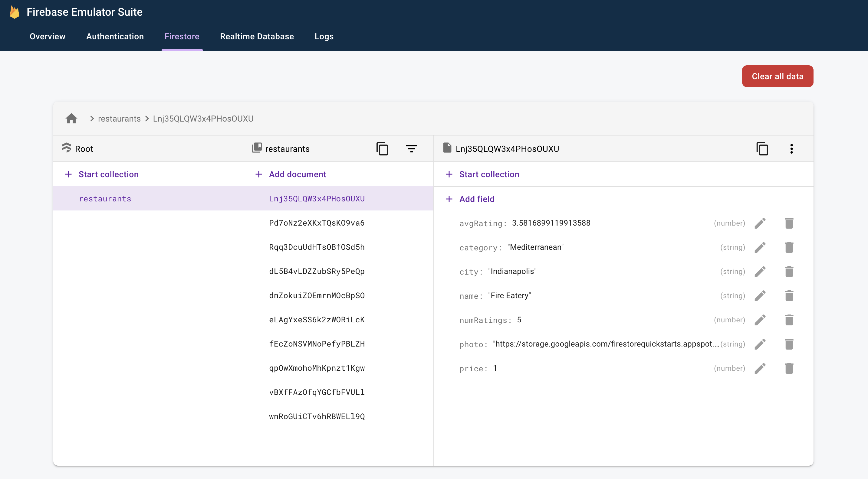The width and height of the screenshot is (868, 479).
Task: Click the delete icon for numRatings field
Action: (789, 320)
